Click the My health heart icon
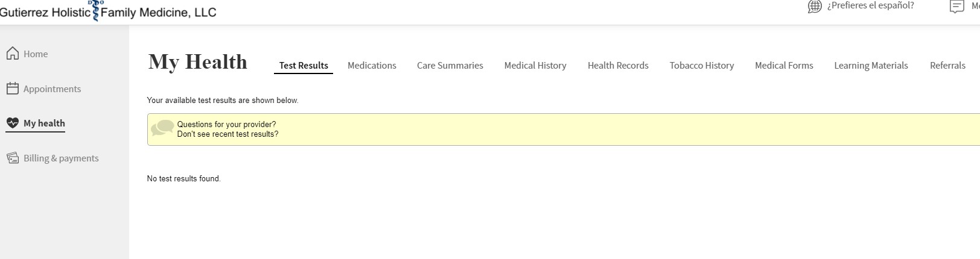The width and height of the screenshot is (980, 259). click(12, 123)
